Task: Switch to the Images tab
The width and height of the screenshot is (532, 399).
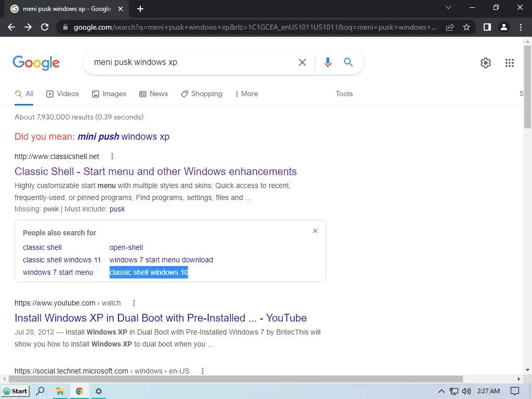Action: [x=109, y=94]
